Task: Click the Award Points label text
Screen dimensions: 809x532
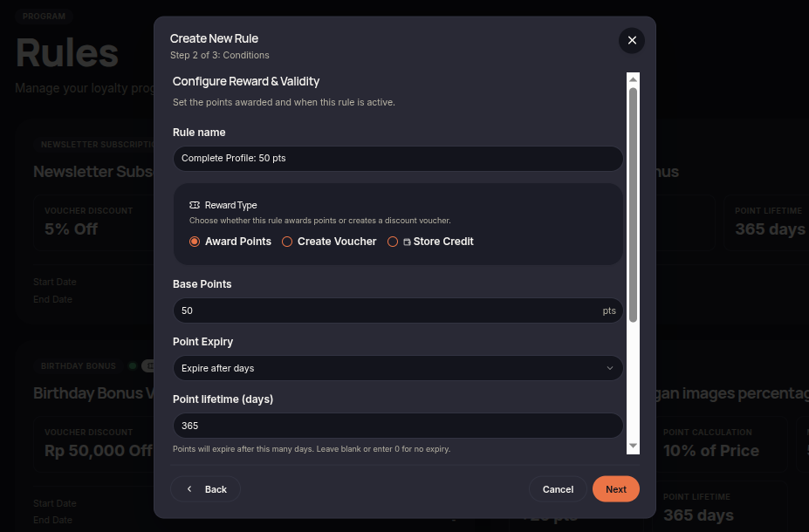Action: coord(238,242)
